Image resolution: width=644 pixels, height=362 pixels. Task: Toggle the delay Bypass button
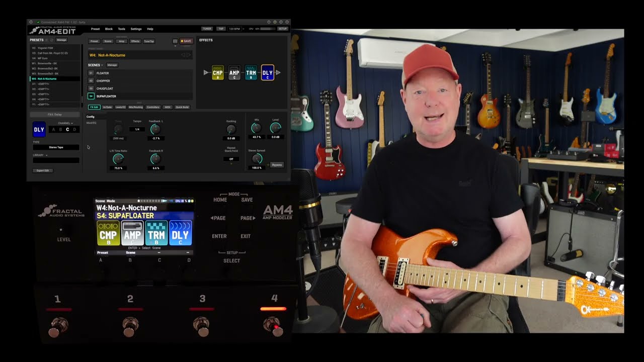(277, 165)
